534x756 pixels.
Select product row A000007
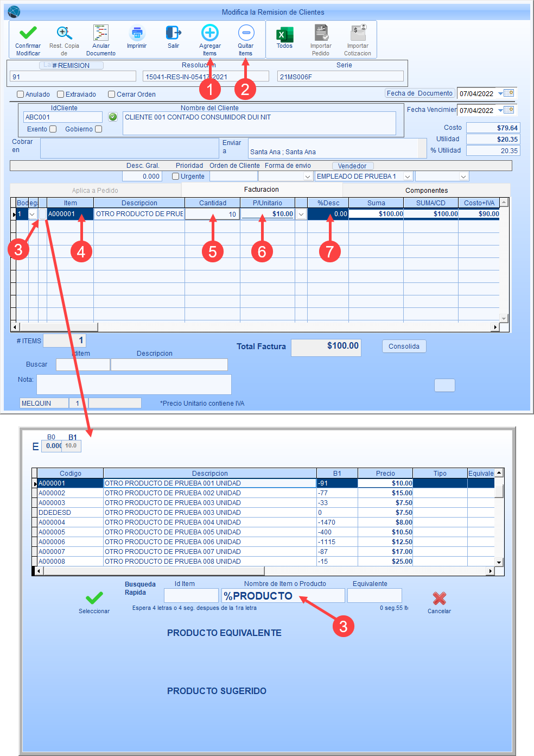click(266, 552)
